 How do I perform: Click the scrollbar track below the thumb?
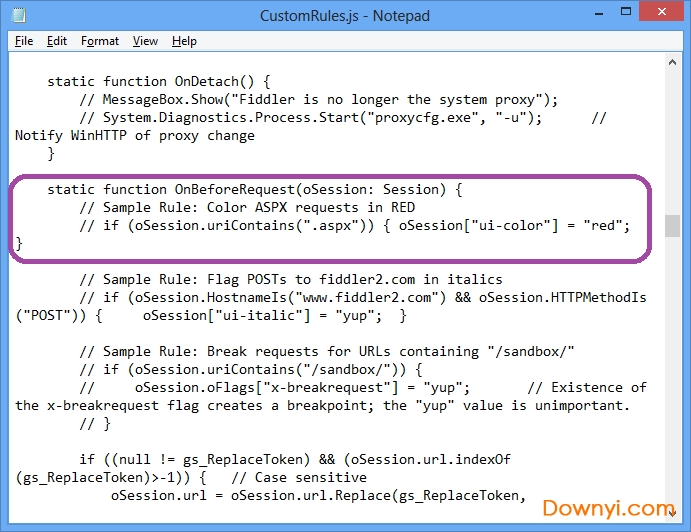674,380
